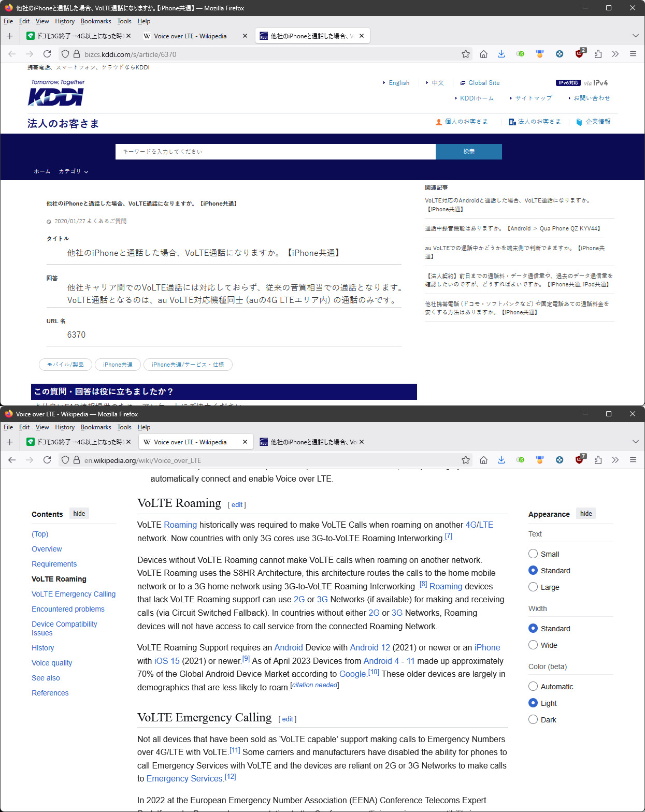Click uBlock Origin icon in KDDI window
The height and width of the screenshot is (812, 645).
(x=580, y=53)
